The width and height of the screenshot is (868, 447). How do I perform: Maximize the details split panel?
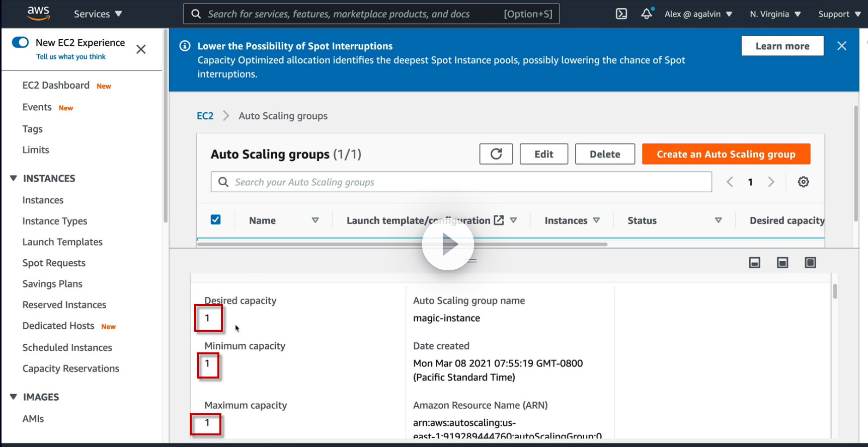point(810,263)
